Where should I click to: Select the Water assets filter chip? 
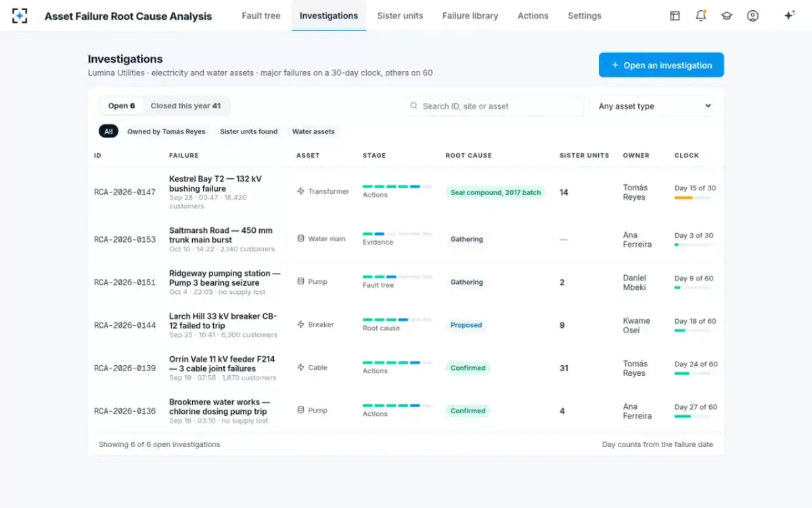click(313, 131)
